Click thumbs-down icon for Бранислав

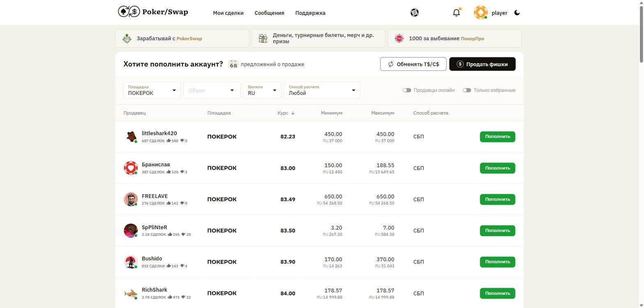(182, 172)
